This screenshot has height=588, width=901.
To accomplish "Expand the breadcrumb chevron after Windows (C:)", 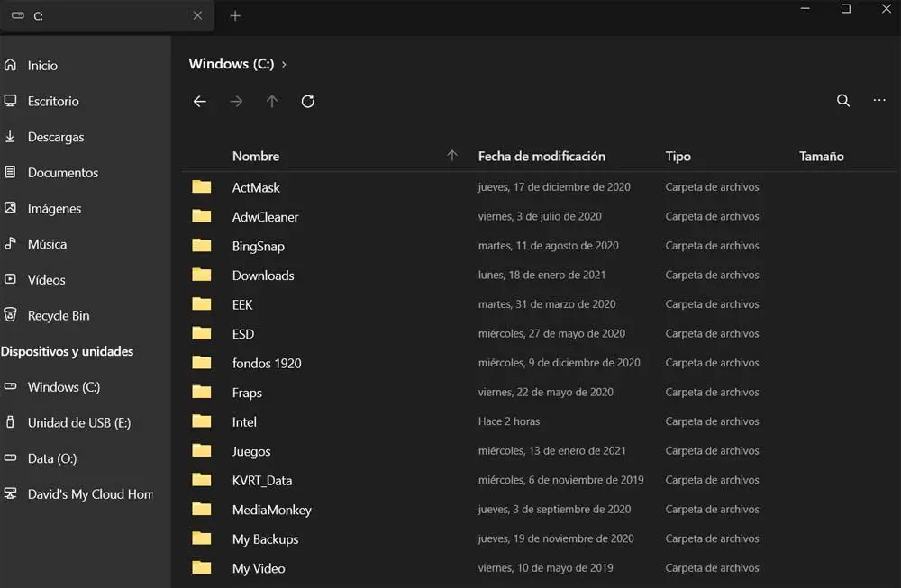I will (x=284, y=64).
